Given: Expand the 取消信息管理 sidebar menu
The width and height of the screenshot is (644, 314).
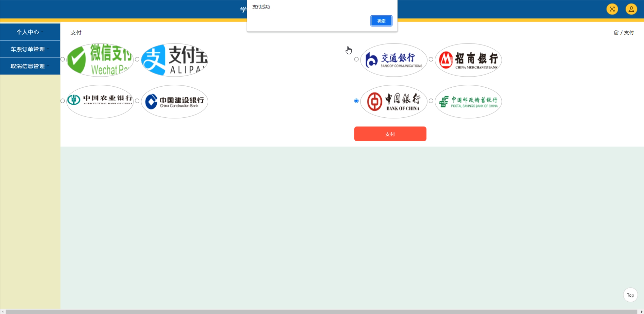Looking at the screenshot, I should pyautogui.click(x=30, y=66).
